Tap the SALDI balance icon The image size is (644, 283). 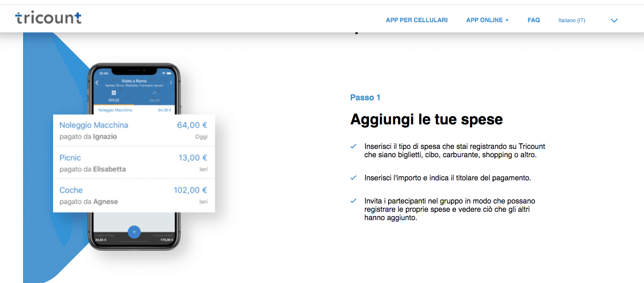point(154,93)
